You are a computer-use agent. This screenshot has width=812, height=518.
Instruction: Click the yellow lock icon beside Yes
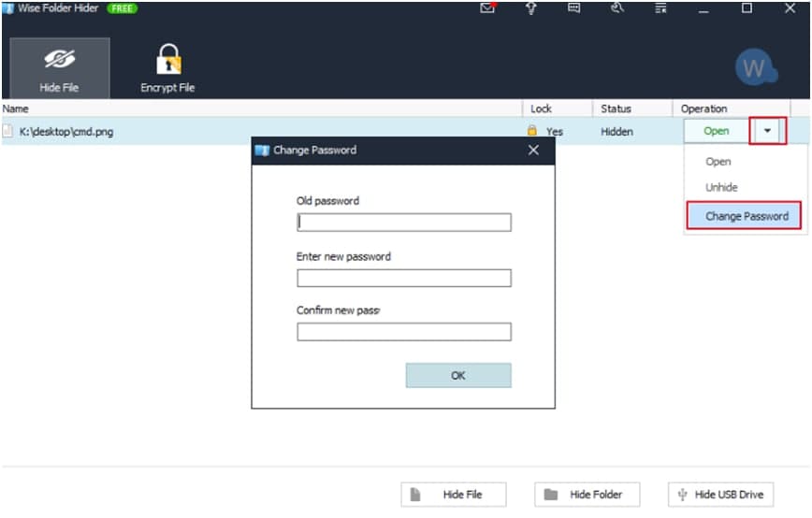532,131
